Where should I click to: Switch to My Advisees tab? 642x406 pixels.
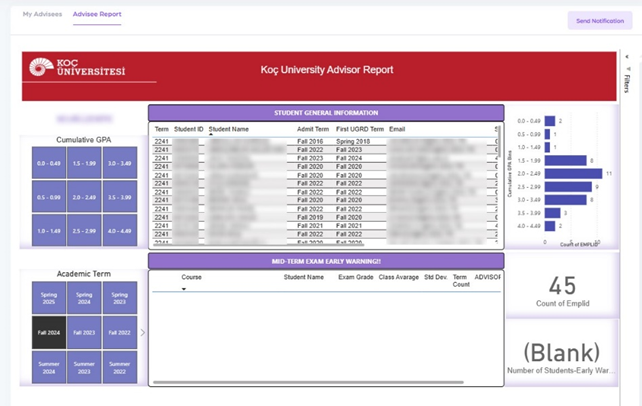pos(41,16)
